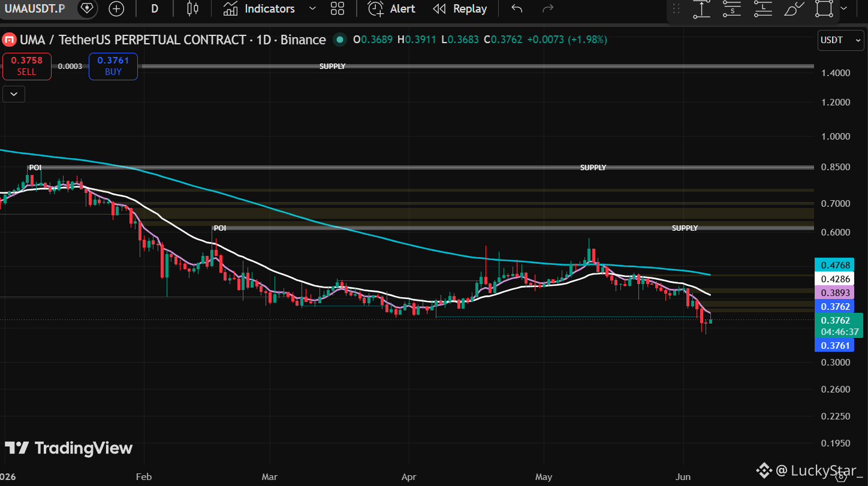868x486 pixels.
Task: Select the price range measure tool
Action: pyautogui.click(x=702, y=8)
